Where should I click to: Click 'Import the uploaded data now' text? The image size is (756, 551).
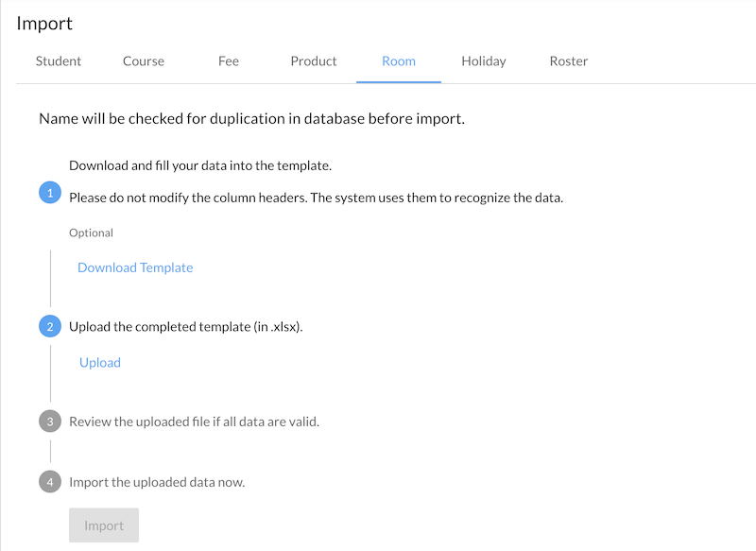157,482
